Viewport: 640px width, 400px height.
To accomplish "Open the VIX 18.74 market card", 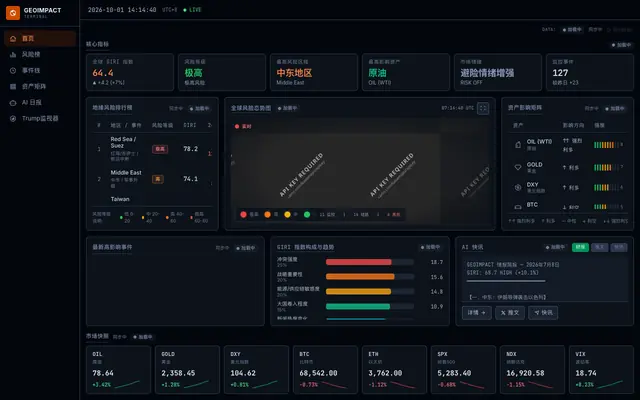I will (x=601, y=369).
